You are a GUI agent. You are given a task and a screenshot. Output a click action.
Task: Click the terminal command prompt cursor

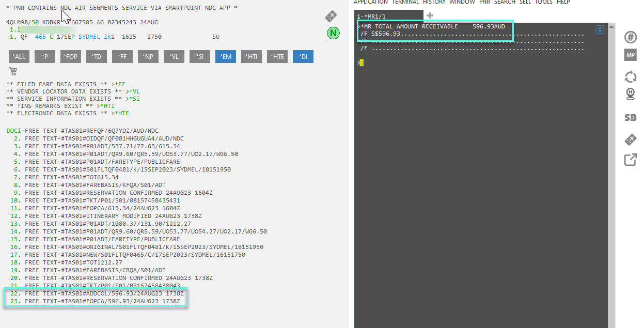(362, 63)
